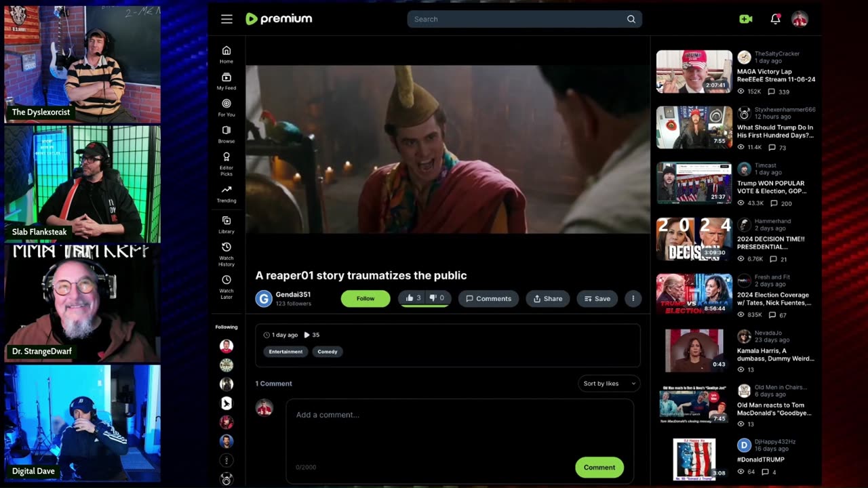Open #DonaldTRUMP video thumbnail
868x488 pixels.
point(694,460)
